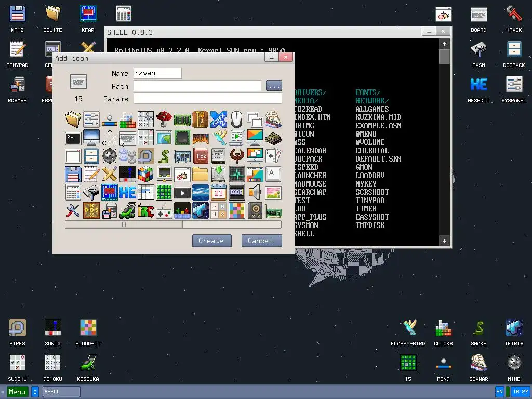Viewport: 532px width, 399px height.
Task: Open BOARD debug board desktop icon
Action: coord(478,19)
